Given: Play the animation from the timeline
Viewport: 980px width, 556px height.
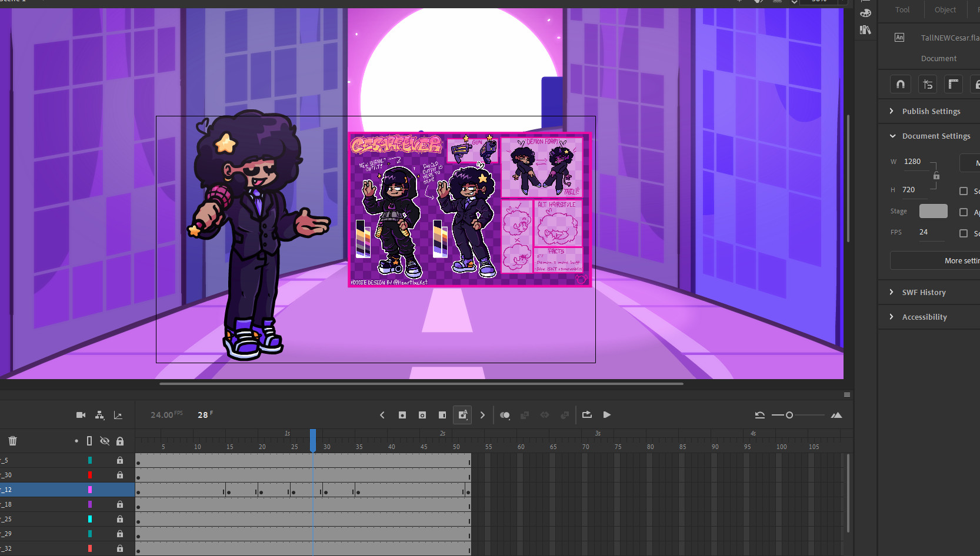Looking at the screenshot, I should tap(607, 415).
